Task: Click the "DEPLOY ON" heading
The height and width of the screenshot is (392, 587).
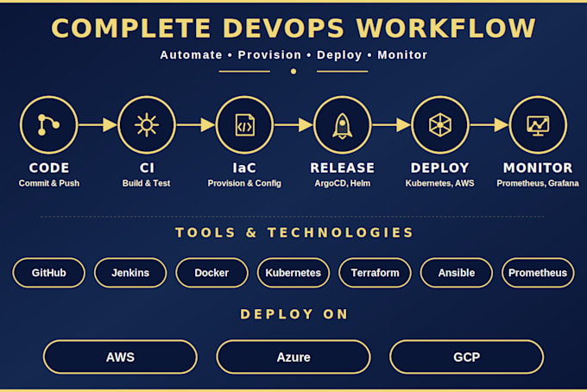Action: (294, 313)
